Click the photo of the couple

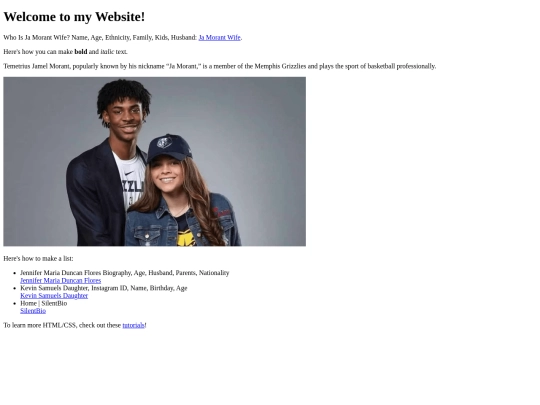[x=155, y=162]
